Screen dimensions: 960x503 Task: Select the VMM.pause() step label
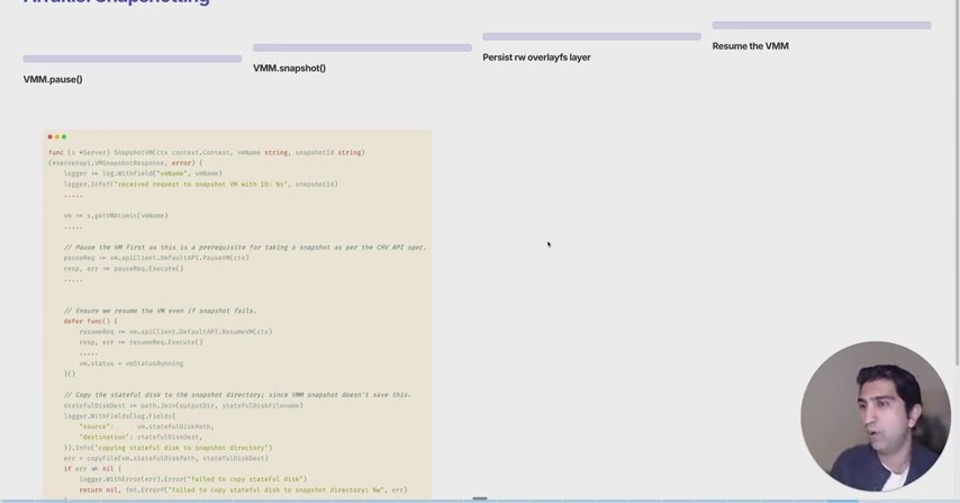tap(53, 80)
